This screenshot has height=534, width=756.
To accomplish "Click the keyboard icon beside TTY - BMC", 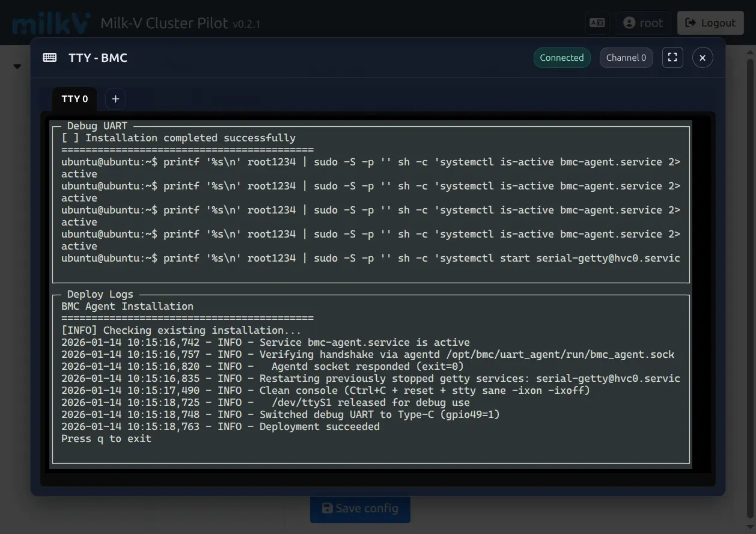I will click(x=50, y=58).
